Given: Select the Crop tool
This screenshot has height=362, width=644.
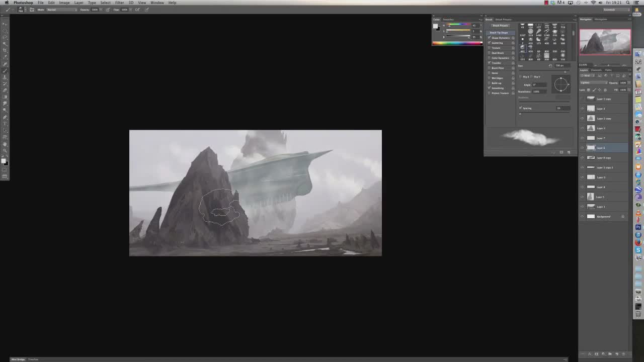Looking at the screenshot, I should [x=5, y=50].
